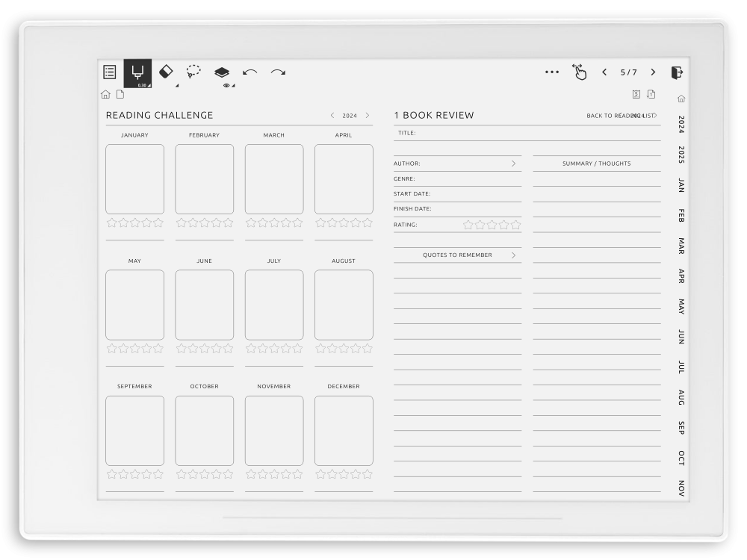The height and width of the screenshot is (560, 747).
Task: Jump to the NOV side tab
Action: click(681, 489)
